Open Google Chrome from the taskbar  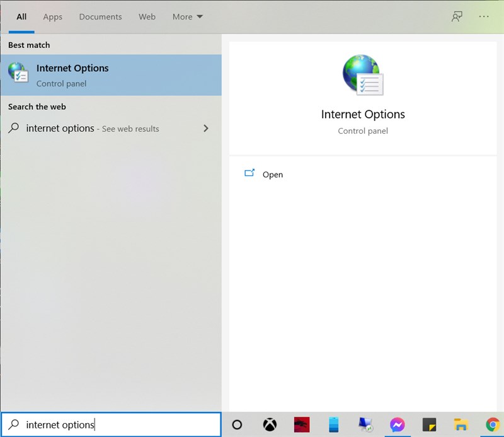point(493,425)
